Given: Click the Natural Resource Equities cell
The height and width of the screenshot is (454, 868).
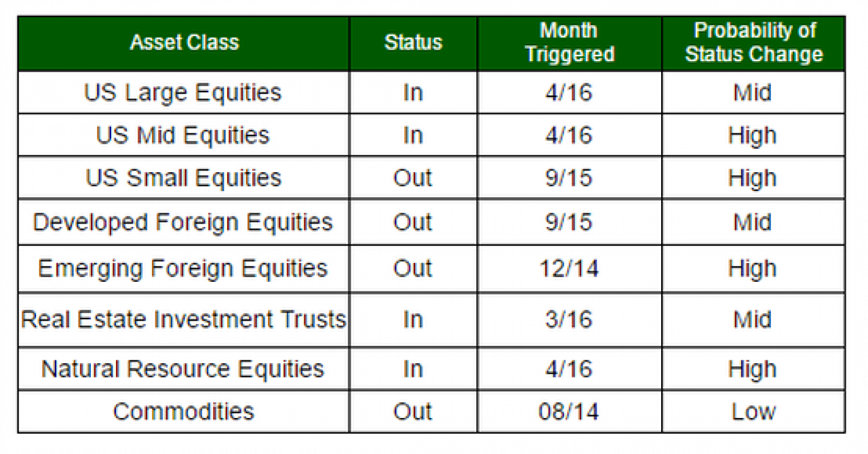Looking at the screenshot, I should [183, 369].
